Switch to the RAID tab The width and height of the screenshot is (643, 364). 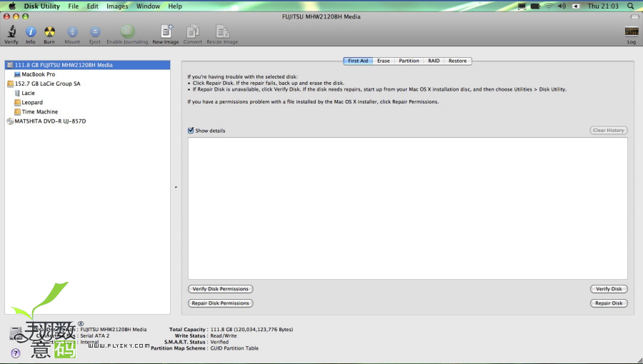tap(434, 61)
